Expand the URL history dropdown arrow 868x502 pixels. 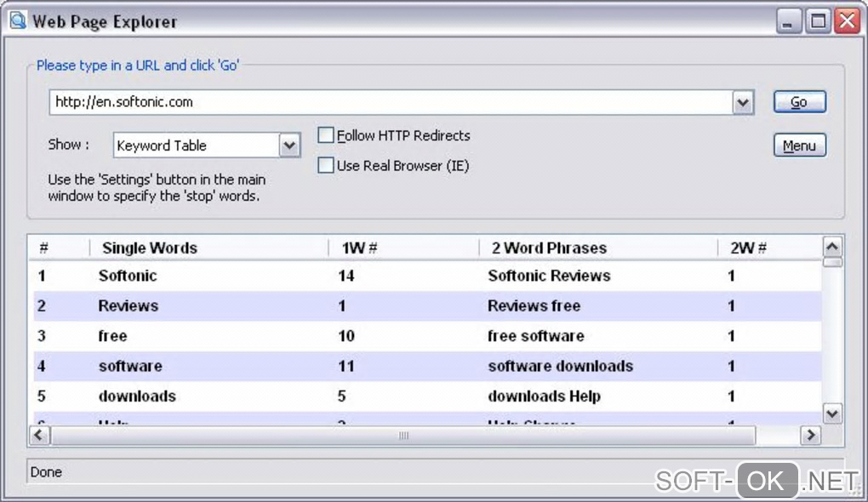click(x=743, y=103)
